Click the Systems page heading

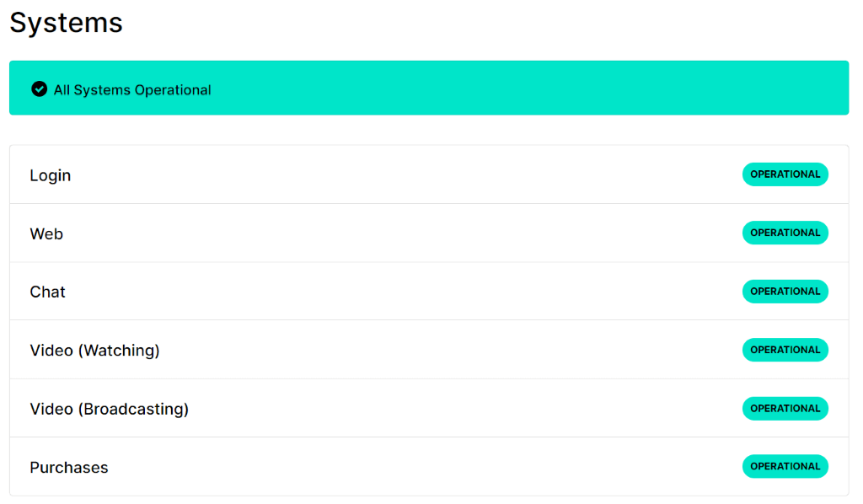click(x=67, y=23)
